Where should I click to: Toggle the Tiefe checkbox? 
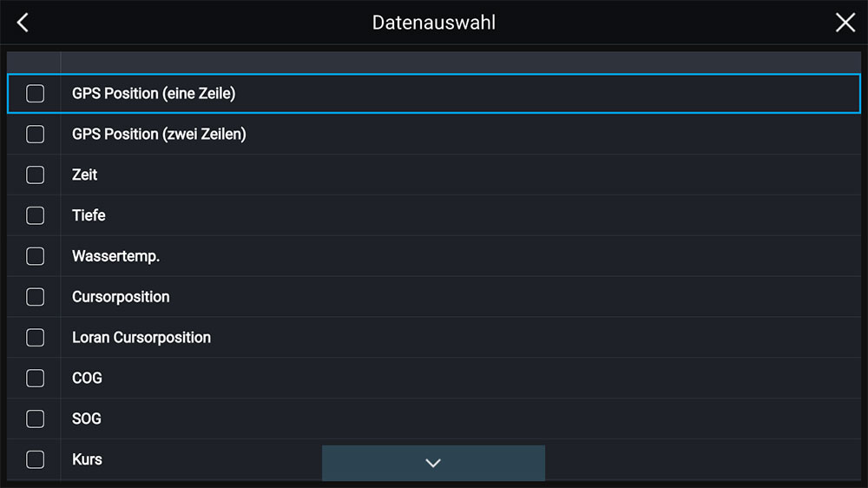click(x=35, y=215)
